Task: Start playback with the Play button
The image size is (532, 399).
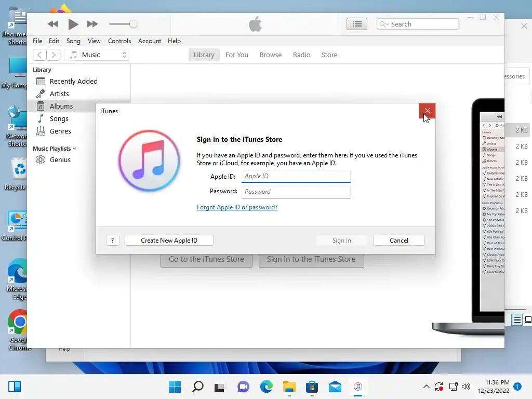Action: (x=73, y=24)
